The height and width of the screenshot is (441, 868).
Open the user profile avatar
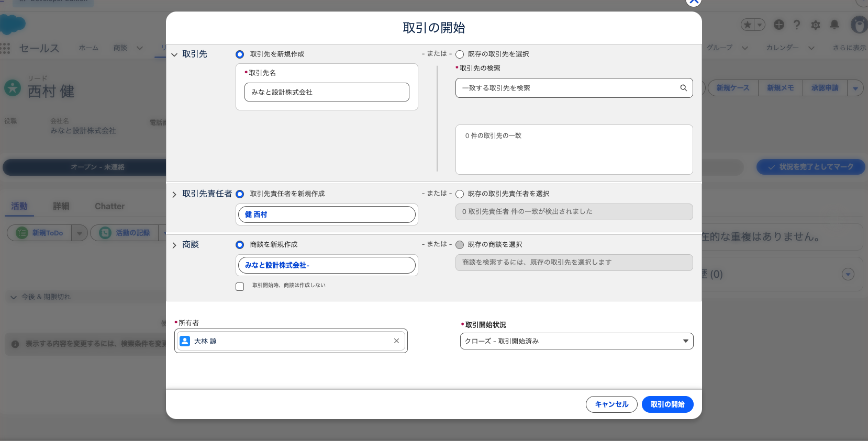859,25
